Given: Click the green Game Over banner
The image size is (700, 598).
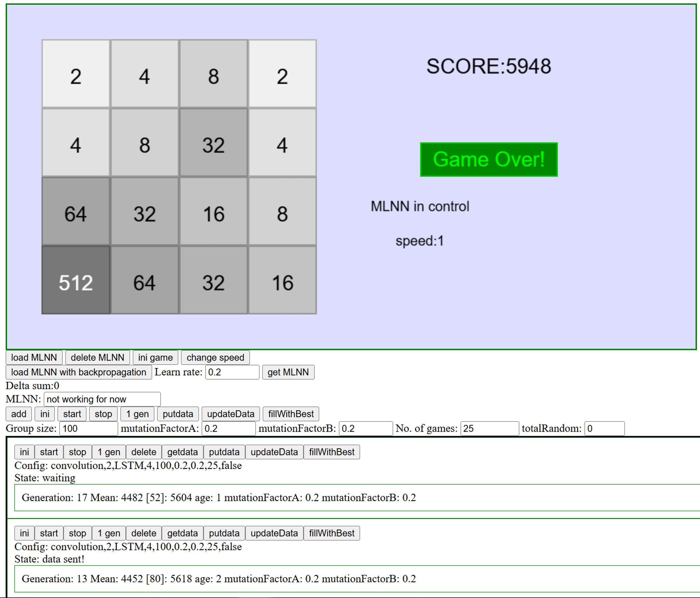Looking at the screenshot, I should click(488, 160).
